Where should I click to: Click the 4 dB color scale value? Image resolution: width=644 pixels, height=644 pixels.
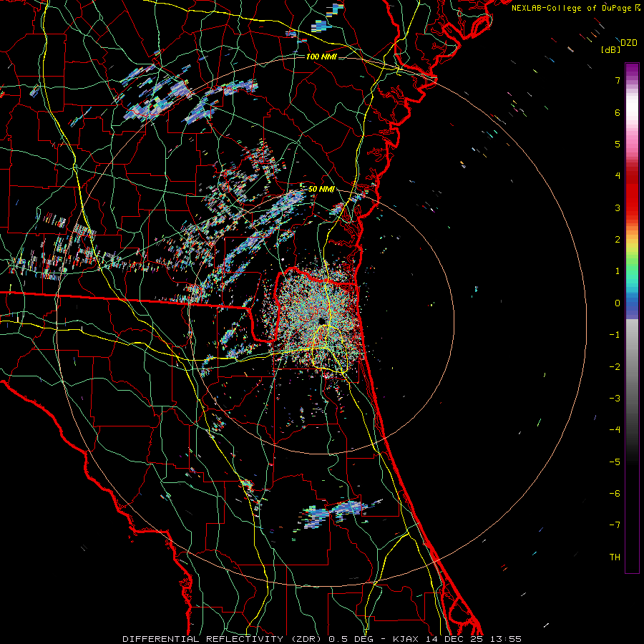tap(618, 176)
